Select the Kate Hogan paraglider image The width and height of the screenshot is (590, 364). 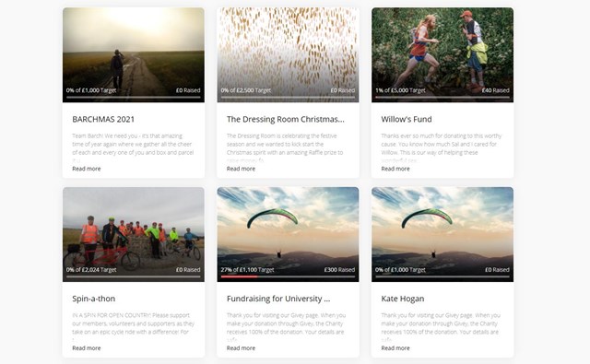[442, 234]
